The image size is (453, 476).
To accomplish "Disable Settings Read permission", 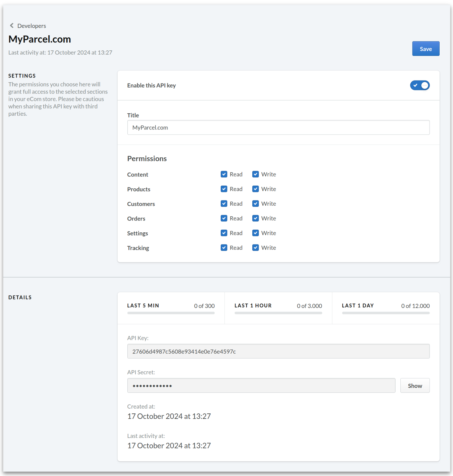I will tap(224, 233).
